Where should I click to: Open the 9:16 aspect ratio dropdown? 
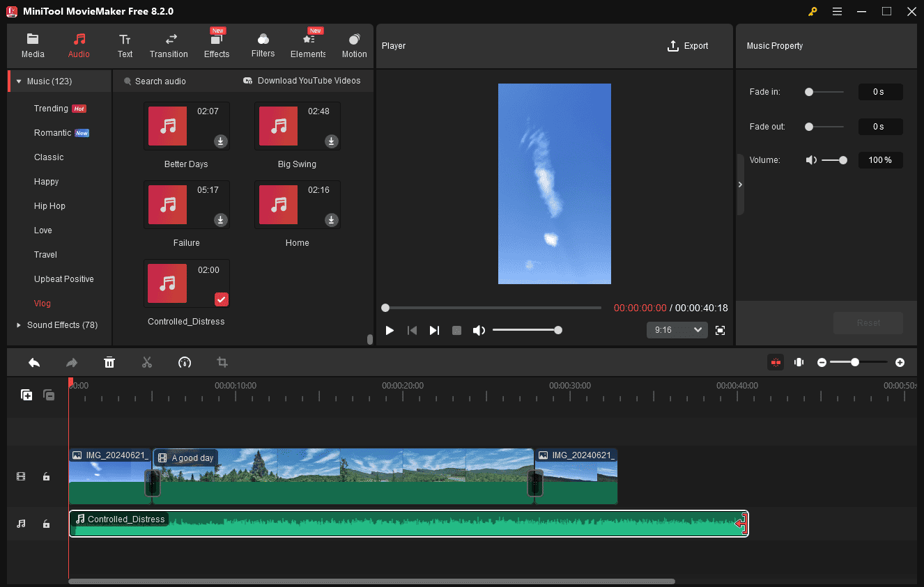(x=677, y=330)
